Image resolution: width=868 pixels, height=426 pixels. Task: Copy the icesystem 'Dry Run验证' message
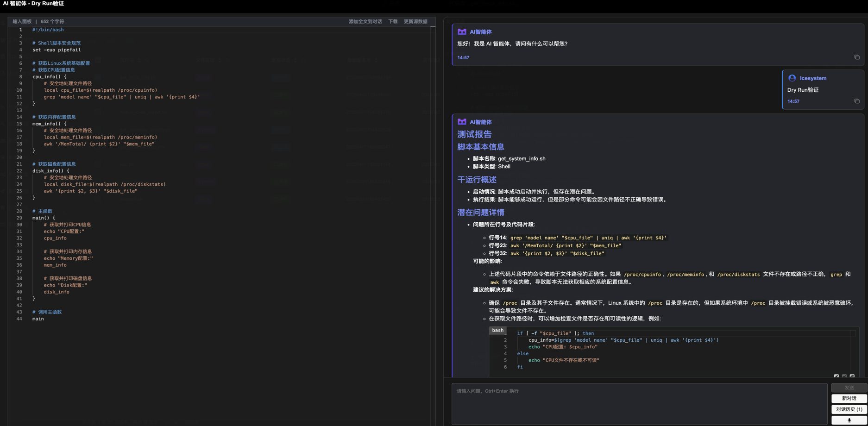[x=856, y=101]
